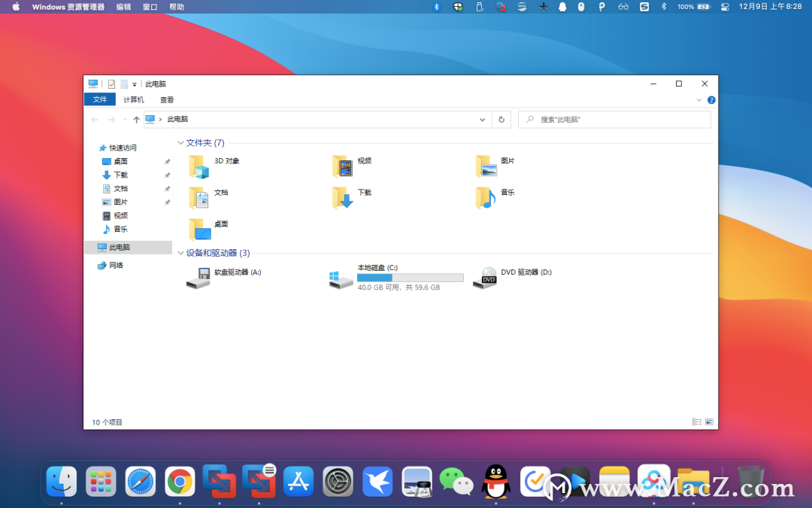Click the C: drive capacity usage bar
The image size is (812, 508).
(x=411, y=278)
